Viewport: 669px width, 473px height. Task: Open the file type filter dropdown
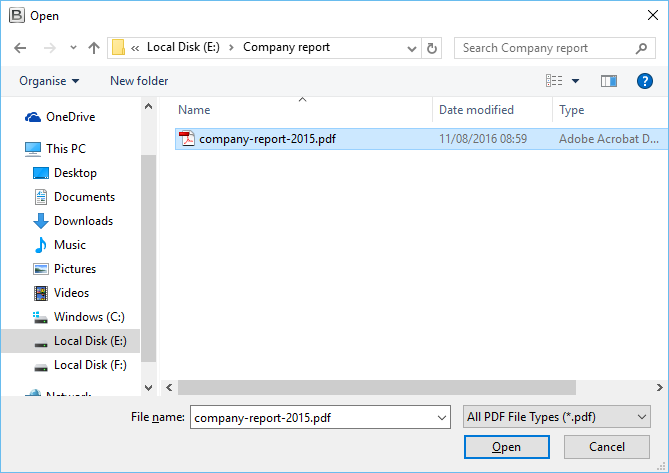point(557,417)
